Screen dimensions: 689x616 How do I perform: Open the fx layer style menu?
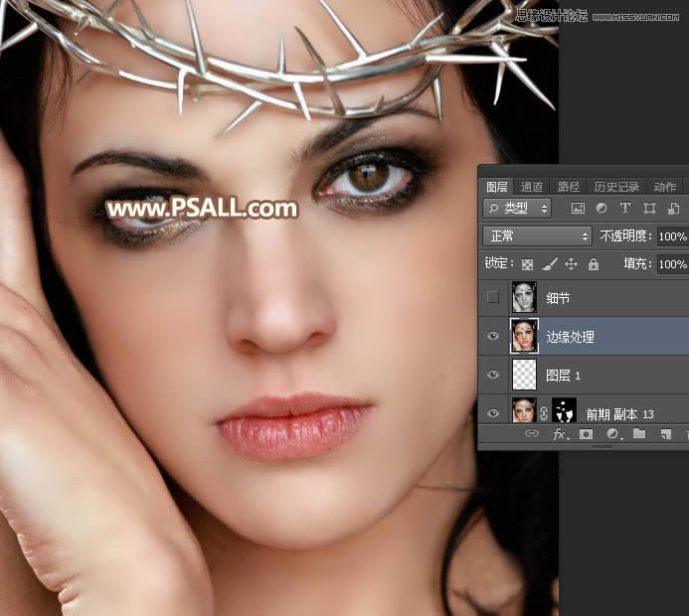[x=559, y=434]
